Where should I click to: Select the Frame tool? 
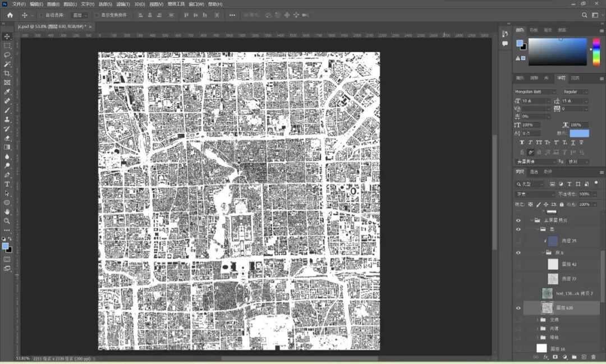(7, 82)
